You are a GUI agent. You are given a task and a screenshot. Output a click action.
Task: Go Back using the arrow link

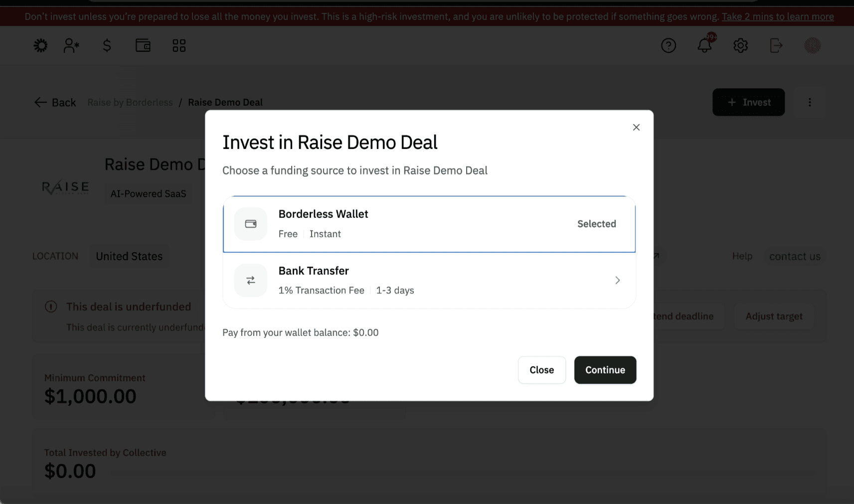55,102
